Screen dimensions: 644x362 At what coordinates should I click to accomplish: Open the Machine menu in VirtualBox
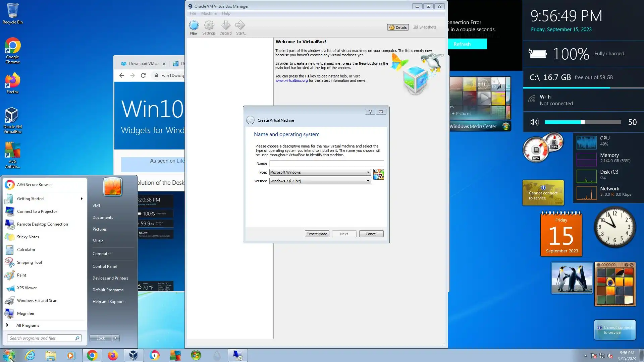(209, 13)
